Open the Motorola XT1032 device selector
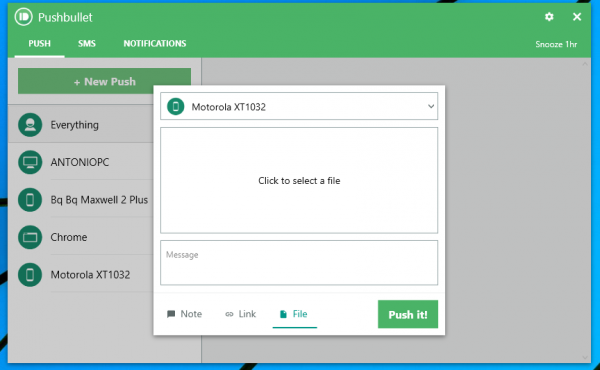Viewport: 600px width, 370px height. [x=299, y=106]
